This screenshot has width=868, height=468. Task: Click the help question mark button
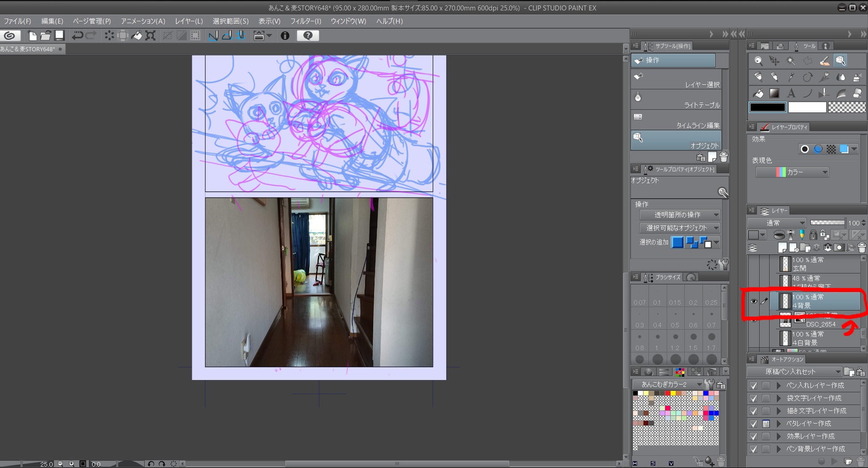(308, 36)
